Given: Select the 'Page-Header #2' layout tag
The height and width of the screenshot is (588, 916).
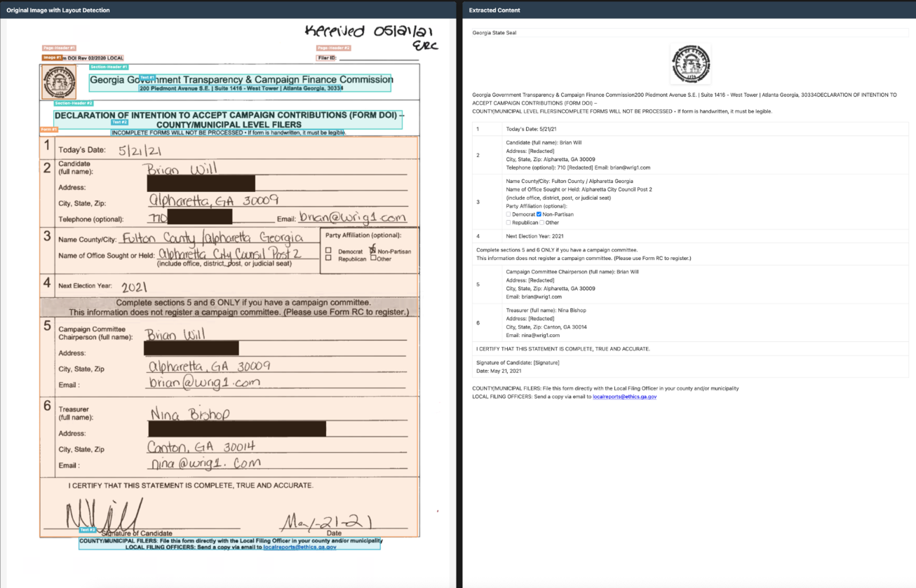Looking at the screenshot, I should 333,48.
